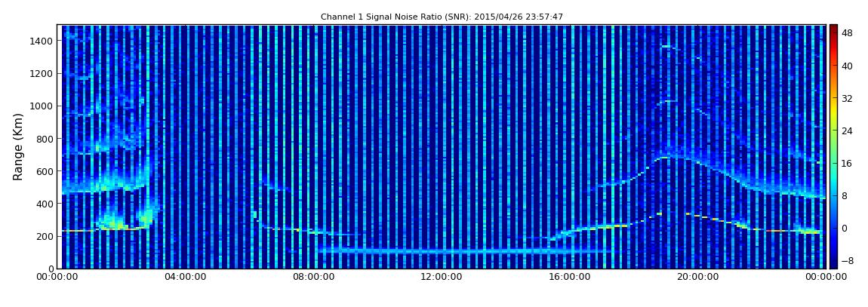Click the 04:00:00 time axis label
The height and width of the screenshot is (307, 868).
coord(186,277)
